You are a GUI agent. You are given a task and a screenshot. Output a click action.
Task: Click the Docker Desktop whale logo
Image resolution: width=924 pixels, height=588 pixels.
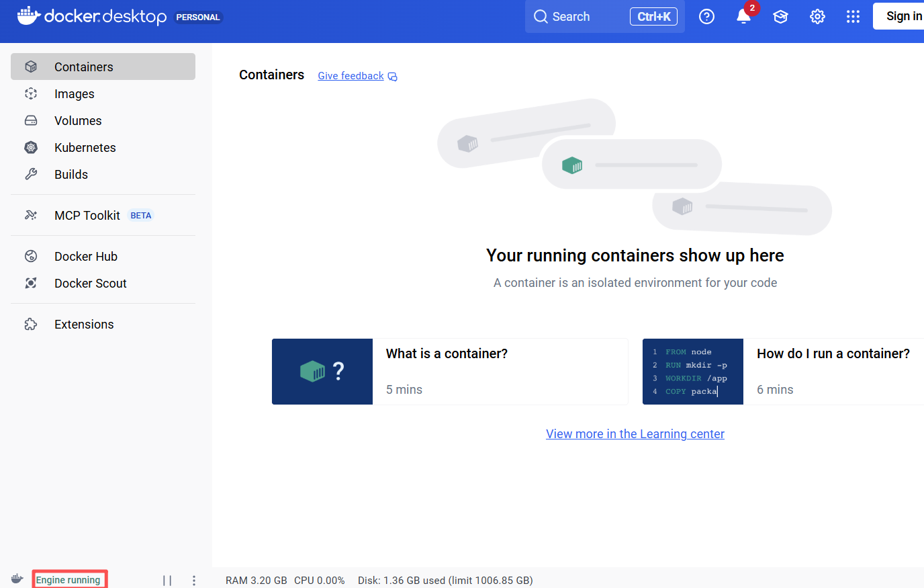pos(29,15)
